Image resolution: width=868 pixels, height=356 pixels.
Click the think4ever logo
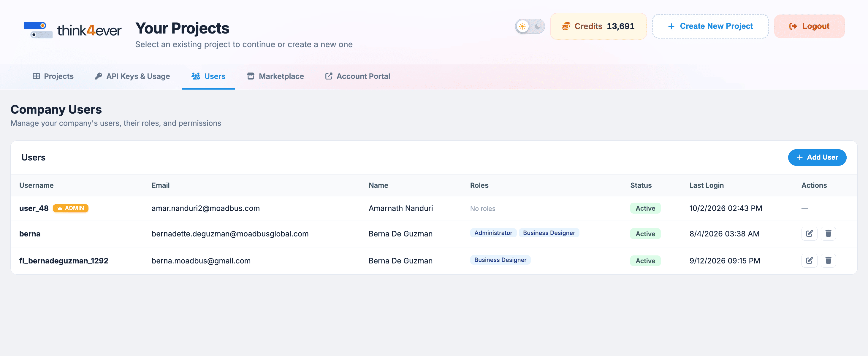[72, 30]
